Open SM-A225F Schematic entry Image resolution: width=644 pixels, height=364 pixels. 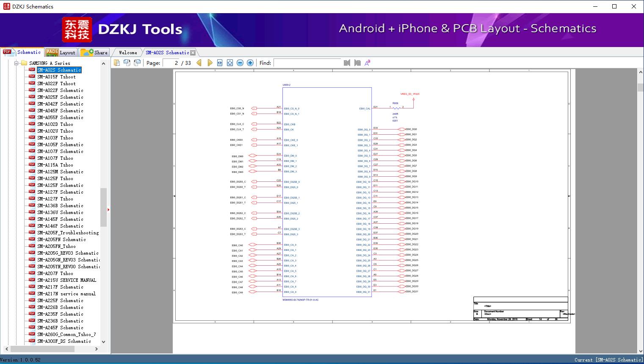[x=60, y=300]
